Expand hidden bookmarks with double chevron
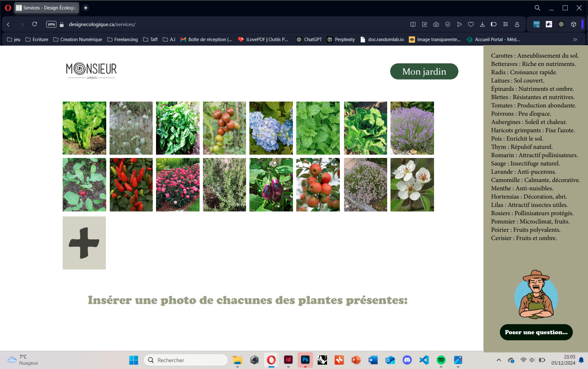This screenshot has height=369, width=588. click(x=575, y=39)
